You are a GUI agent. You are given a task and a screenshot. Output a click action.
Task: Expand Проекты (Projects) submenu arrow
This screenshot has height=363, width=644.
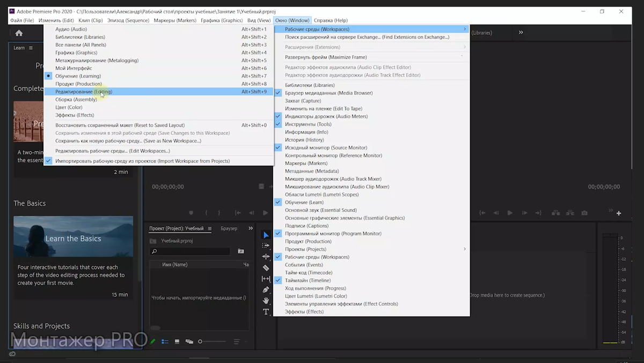tap(465, 249)
